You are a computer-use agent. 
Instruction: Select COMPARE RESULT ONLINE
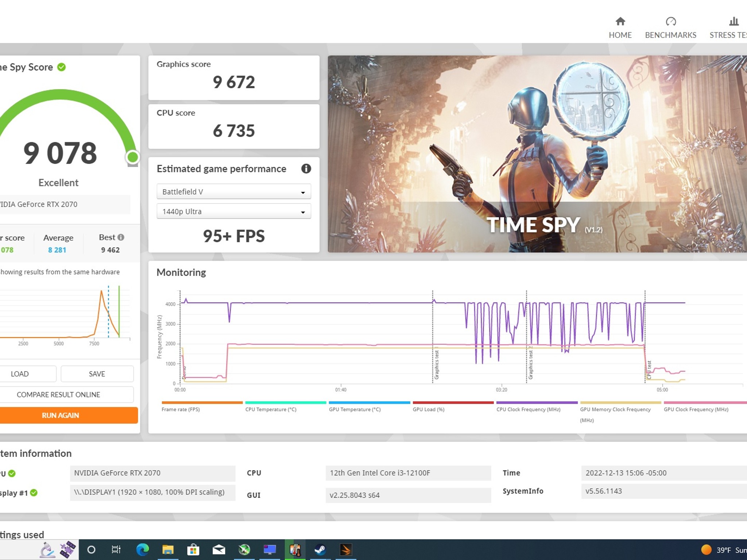coord(58,394)
